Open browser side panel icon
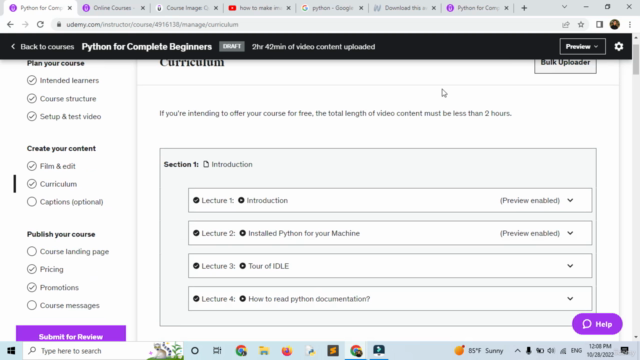This screenshot has width=640, height=360. click(599, 24)
